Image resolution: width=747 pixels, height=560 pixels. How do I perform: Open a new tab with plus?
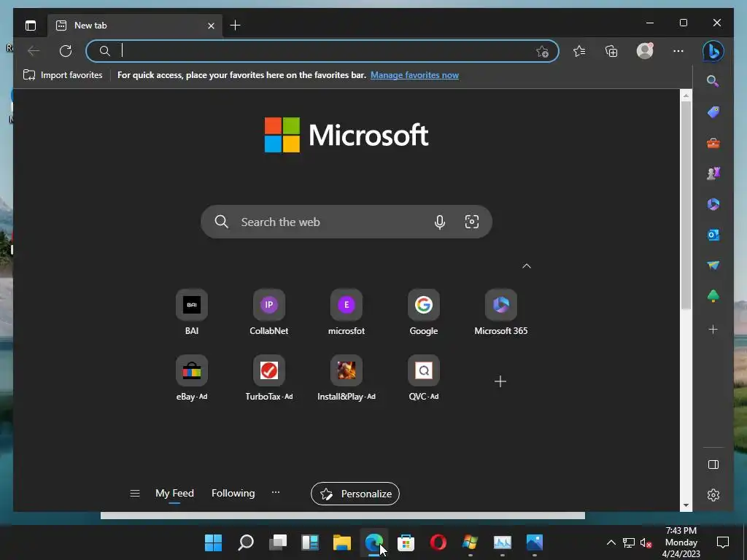235,26
